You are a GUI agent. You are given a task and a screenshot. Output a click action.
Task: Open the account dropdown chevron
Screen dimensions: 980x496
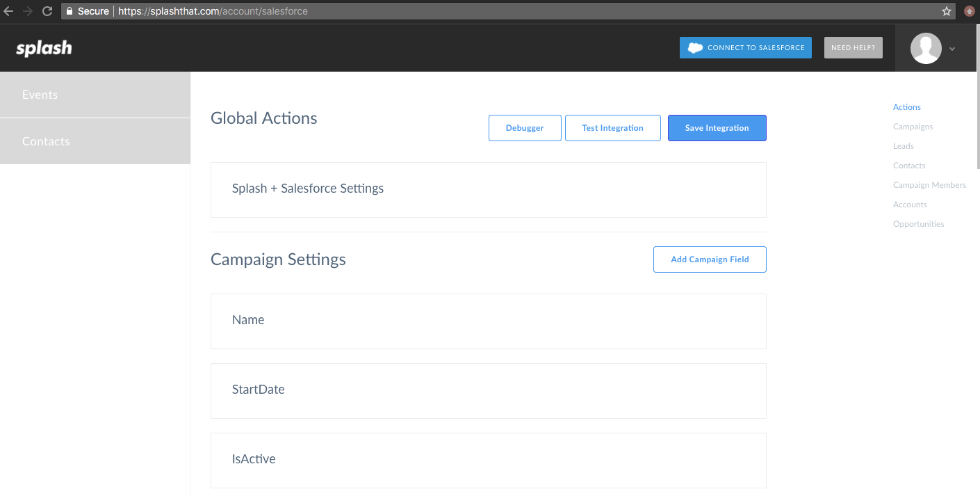(x=952, y=49)
